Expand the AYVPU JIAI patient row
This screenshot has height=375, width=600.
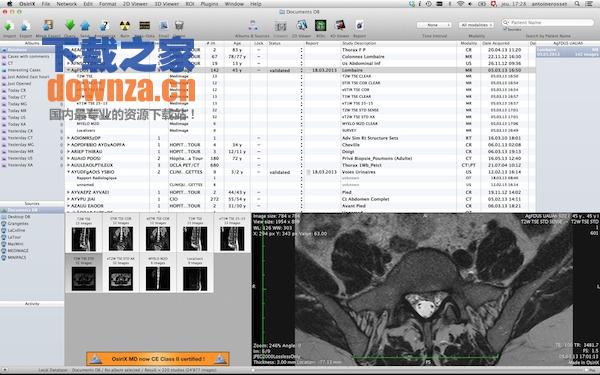[68, 199]
